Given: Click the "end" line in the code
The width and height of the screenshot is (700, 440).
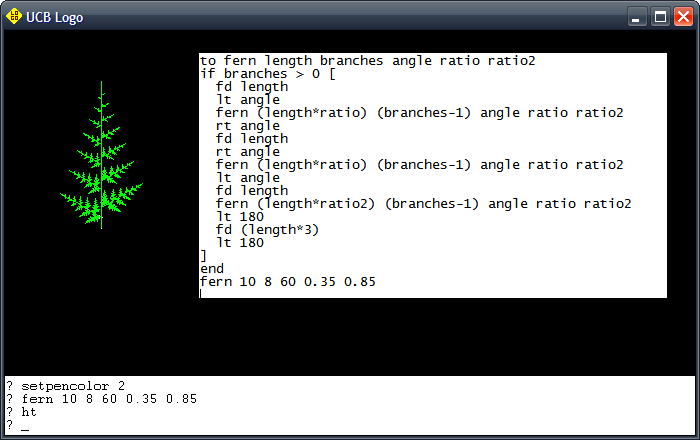Looking at the screenshot, I should tap(212, 269).
